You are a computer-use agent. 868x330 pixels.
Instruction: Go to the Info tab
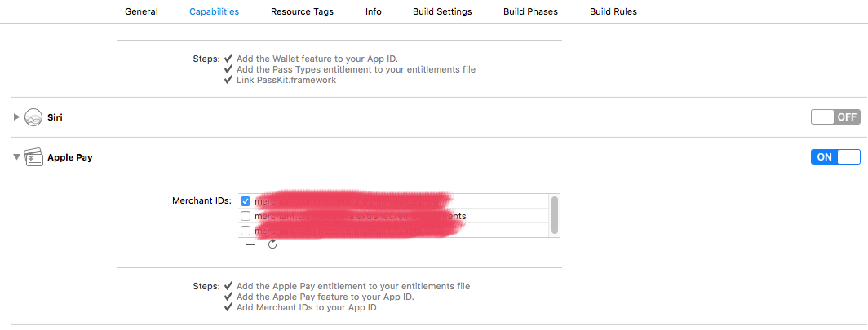pos(374,12)
